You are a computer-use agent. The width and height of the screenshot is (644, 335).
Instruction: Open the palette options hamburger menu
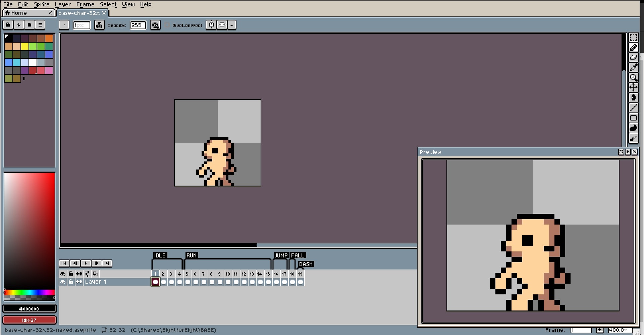click(40, 25)
